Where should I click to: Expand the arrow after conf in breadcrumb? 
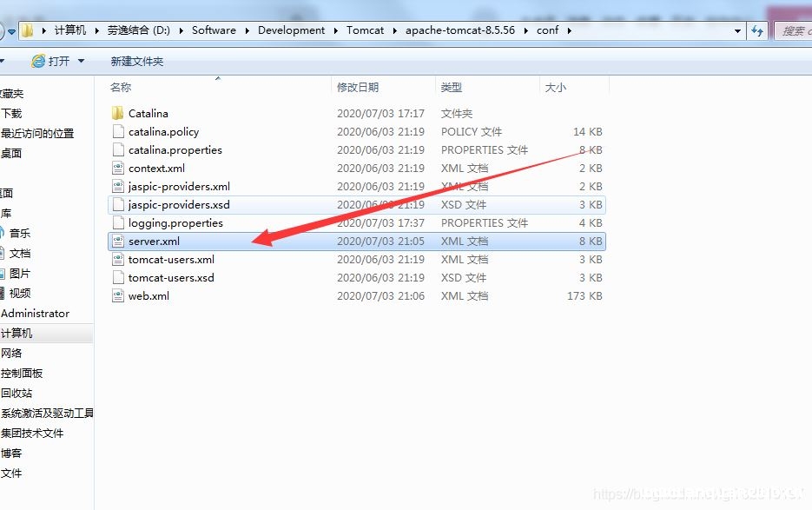pos(569,30)
